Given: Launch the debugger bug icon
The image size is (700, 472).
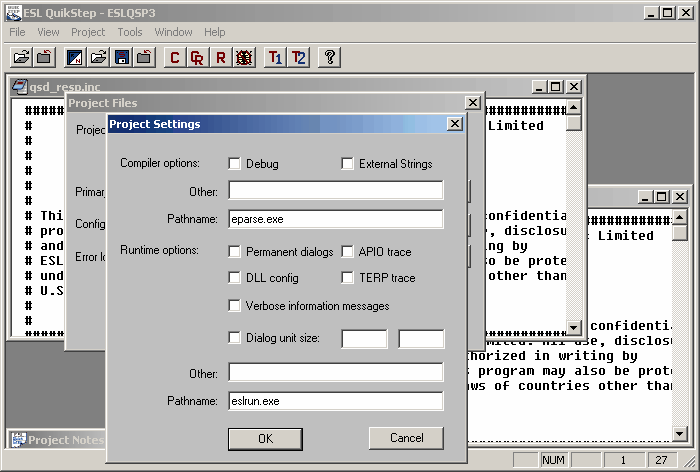Looking at the screenshot, I should tap(243, 57).
